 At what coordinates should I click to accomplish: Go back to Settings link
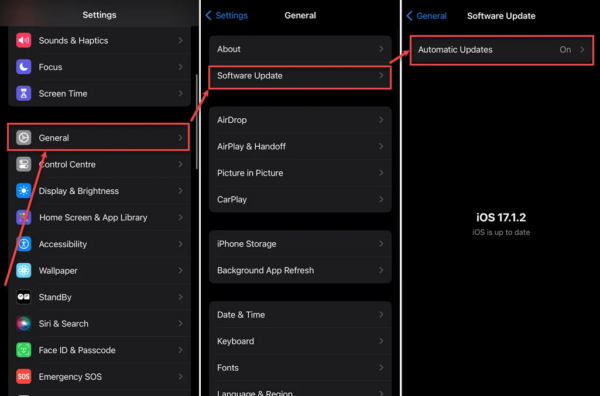227,15
